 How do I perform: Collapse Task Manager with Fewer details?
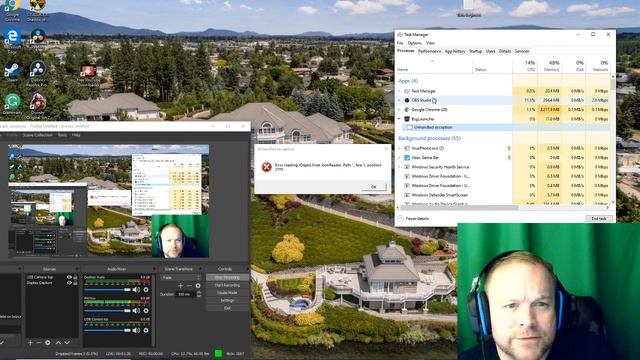(413, 219)
